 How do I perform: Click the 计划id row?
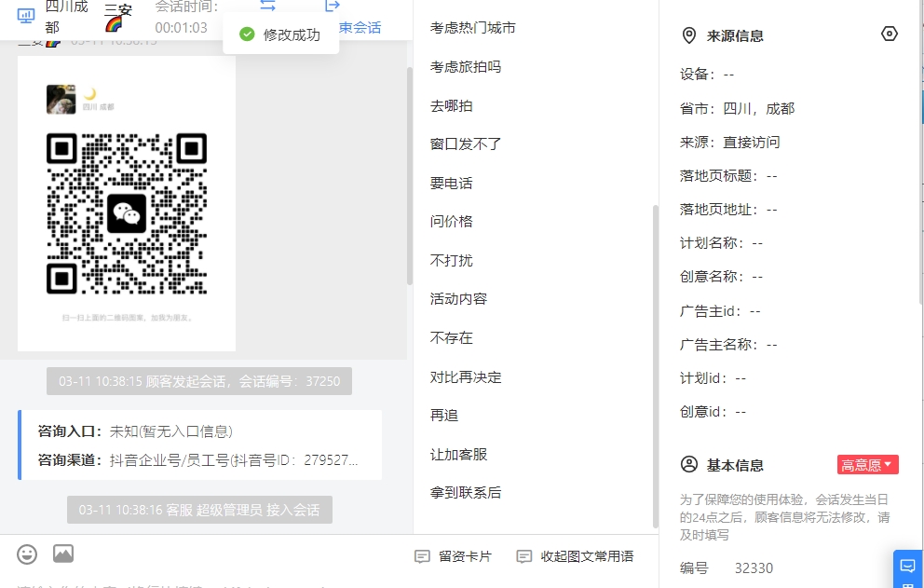coord(713,378)
